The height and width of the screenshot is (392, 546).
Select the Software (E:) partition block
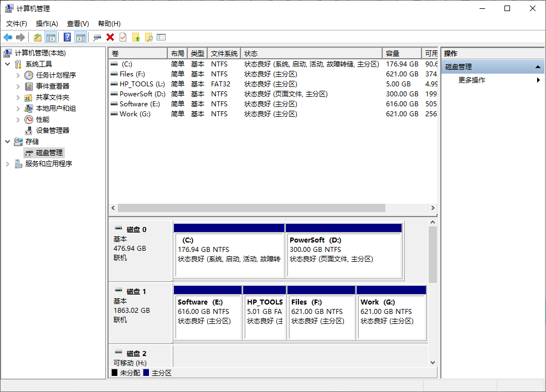(x=208, y=313)
